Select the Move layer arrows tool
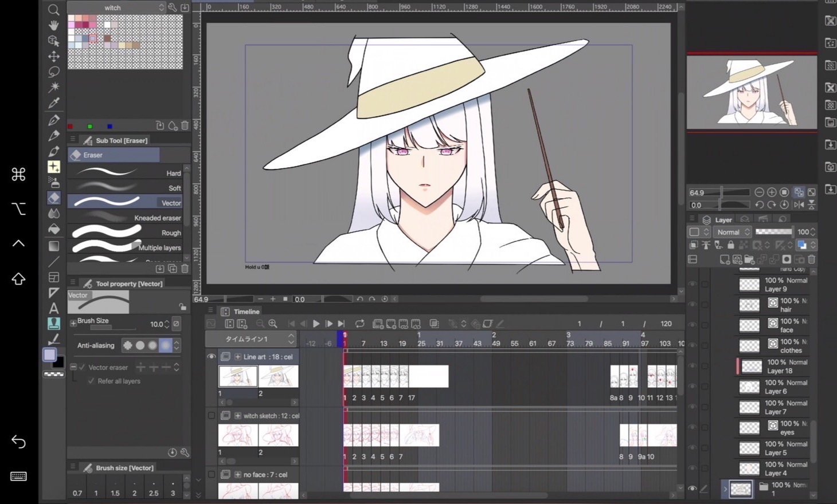 54,56
